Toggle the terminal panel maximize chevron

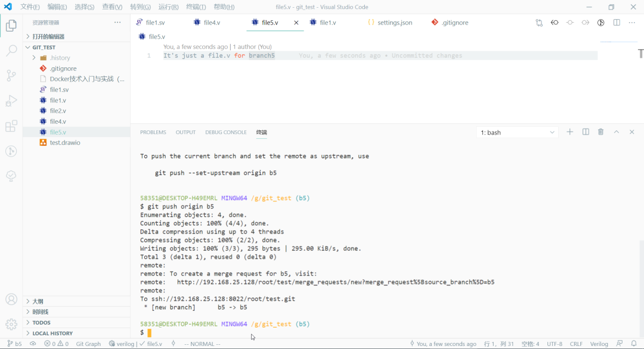[x=616, y=132]
